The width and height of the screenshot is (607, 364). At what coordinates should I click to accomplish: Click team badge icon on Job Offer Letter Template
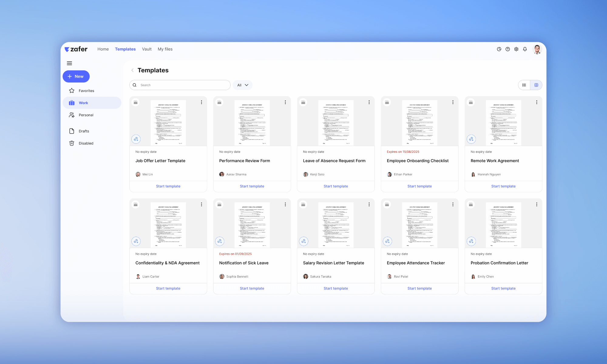click(136, 103)
